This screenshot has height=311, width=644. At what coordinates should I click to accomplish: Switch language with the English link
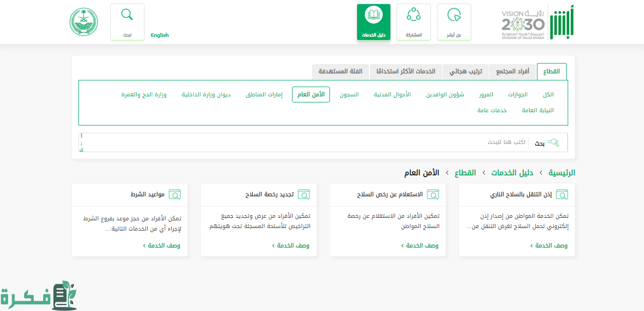(x=160, y=35)
